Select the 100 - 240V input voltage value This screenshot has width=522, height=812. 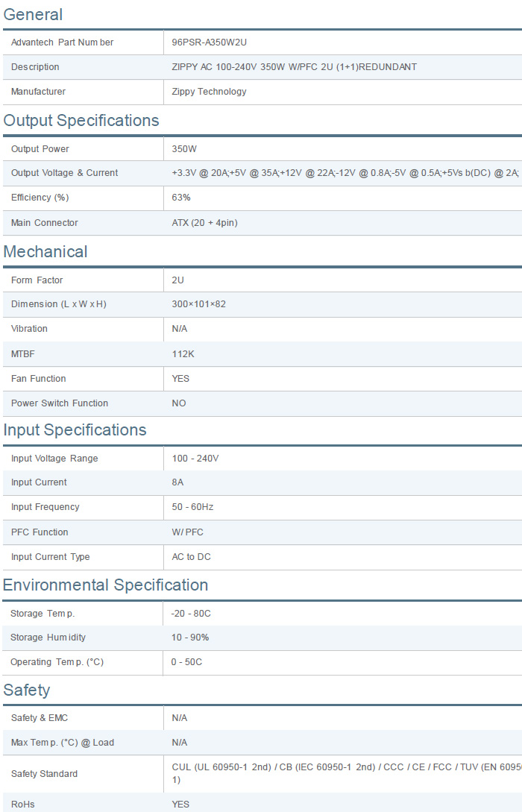tap(195, 459)
